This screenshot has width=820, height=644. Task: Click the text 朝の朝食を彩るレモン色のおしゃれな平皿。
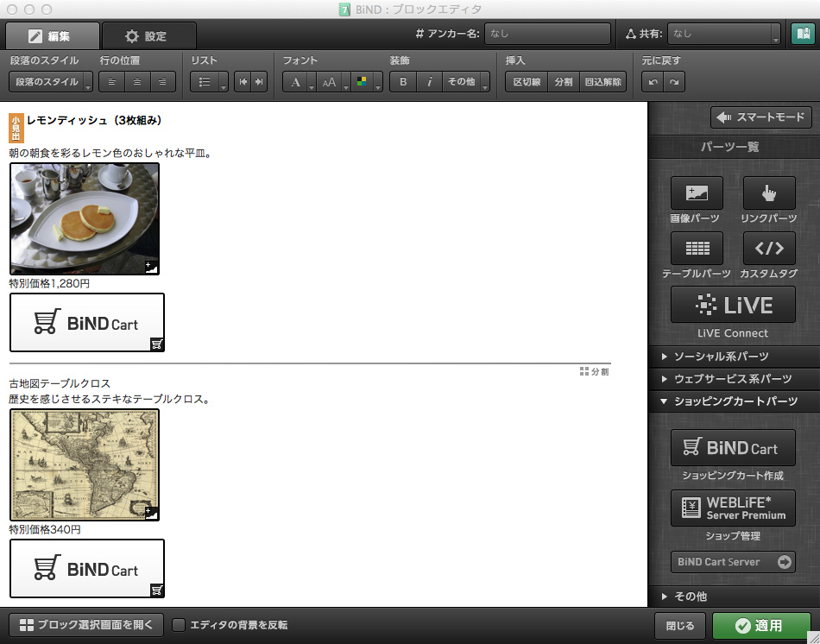[110, 154]
